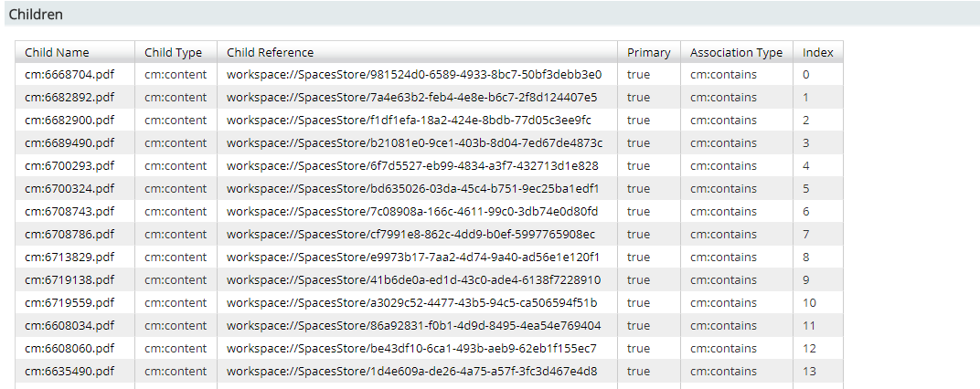This screenshot has height=389, width=980.
Task: Open reference starting with be43df10-6ca1
Action: point(412,349)
